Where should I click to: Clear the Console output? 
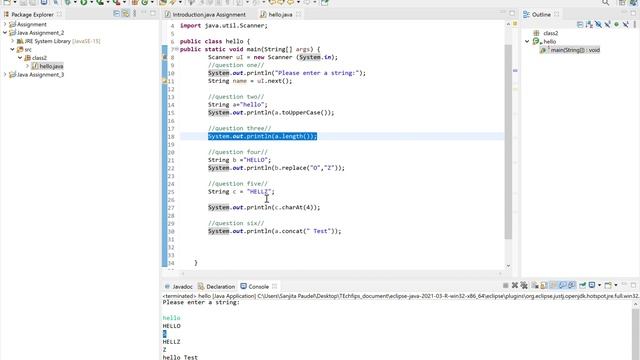point(535,285)
